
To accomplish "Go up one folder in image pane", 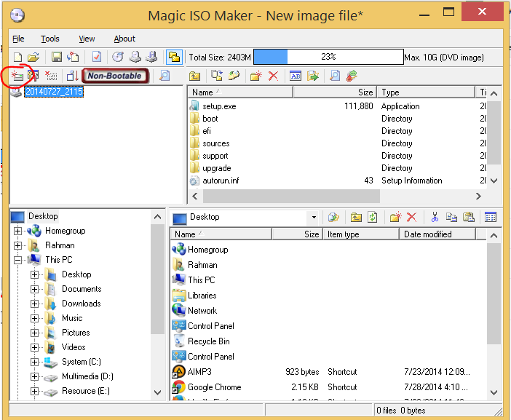I will (x=194, y=76).
